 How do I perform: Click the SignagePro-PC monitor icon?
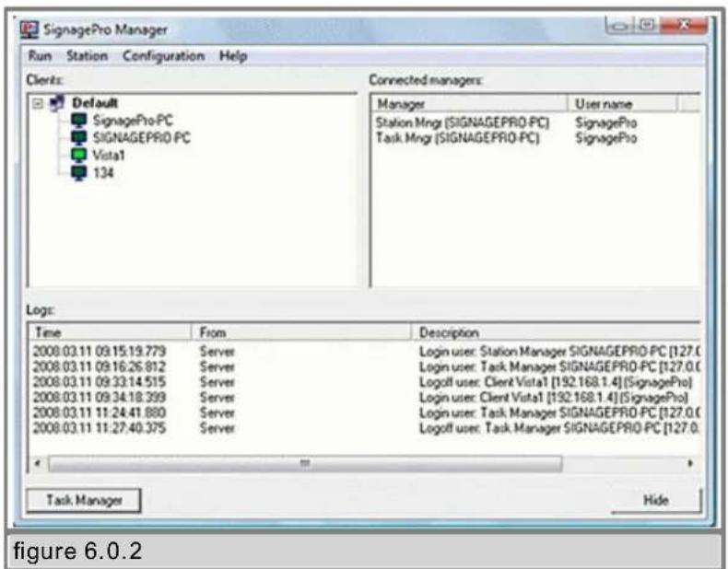tap(79, 121)
